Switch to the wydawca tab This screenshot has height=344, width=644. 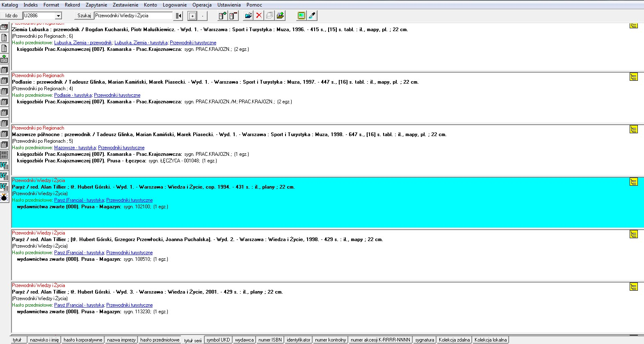click(x=244, y=340)
